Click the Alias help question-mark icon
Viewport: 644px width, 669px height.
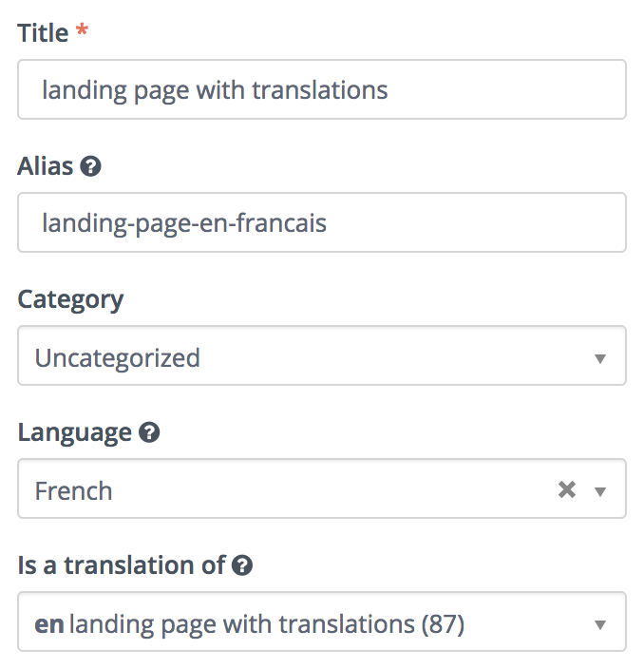pyautogui.click(x=91, y=166)
